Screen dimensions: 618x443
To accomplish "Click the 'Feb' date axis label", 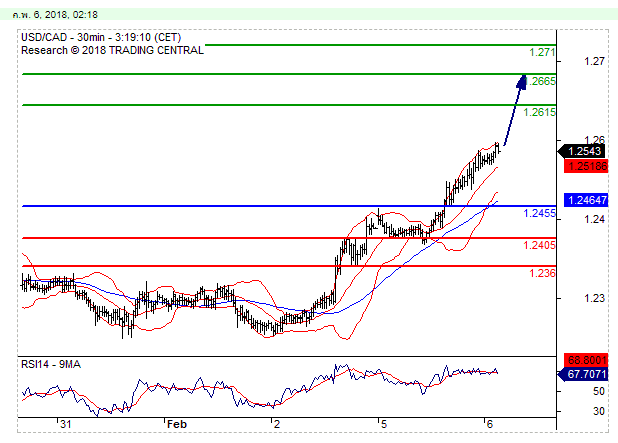I will [177, 424].
